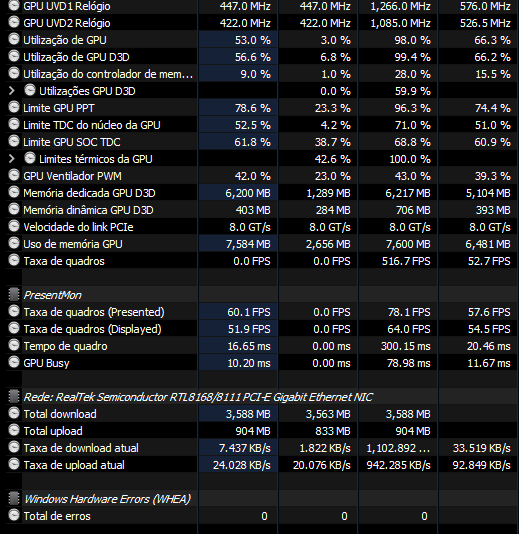Select the icon next to Total download
519x534 pixels.
[14, 413]
